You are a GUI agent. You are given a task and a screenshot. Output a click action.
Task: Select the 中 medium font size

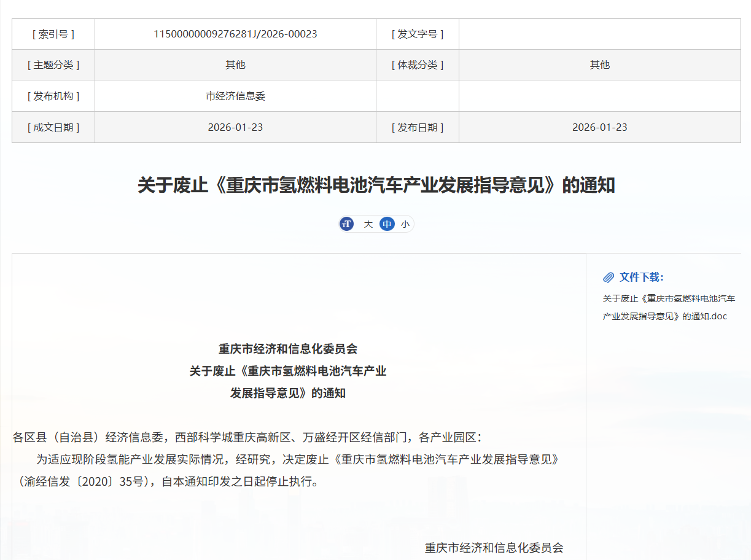click(387, 224)
